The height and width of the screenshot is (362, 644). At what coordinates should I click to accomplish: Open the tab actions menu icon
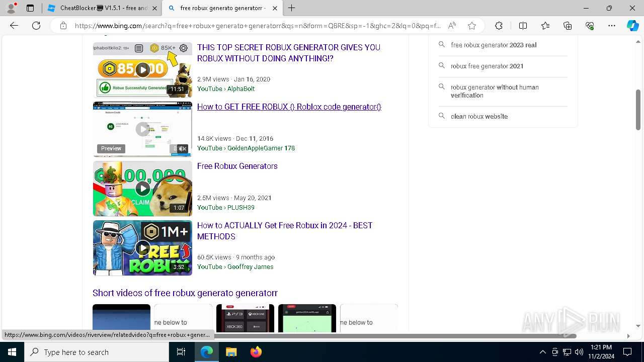pos(30,8)
